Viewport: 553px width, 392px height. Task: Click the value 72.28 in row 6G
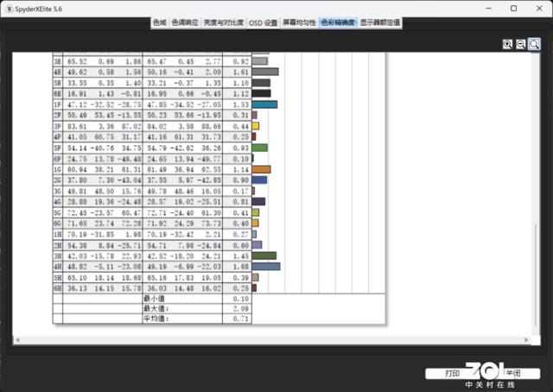[x=131, y=224]
